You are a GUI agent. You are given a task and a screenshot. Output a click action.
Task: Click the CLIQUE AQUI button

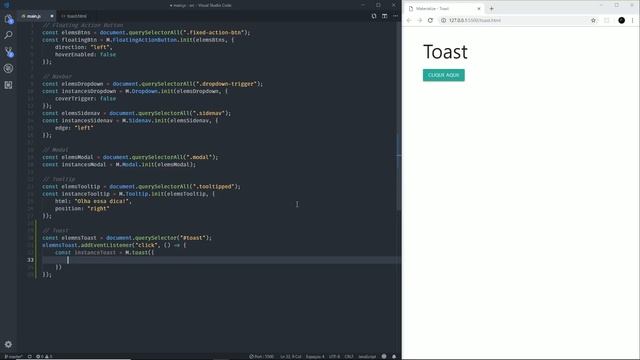(x=444, y=75)
